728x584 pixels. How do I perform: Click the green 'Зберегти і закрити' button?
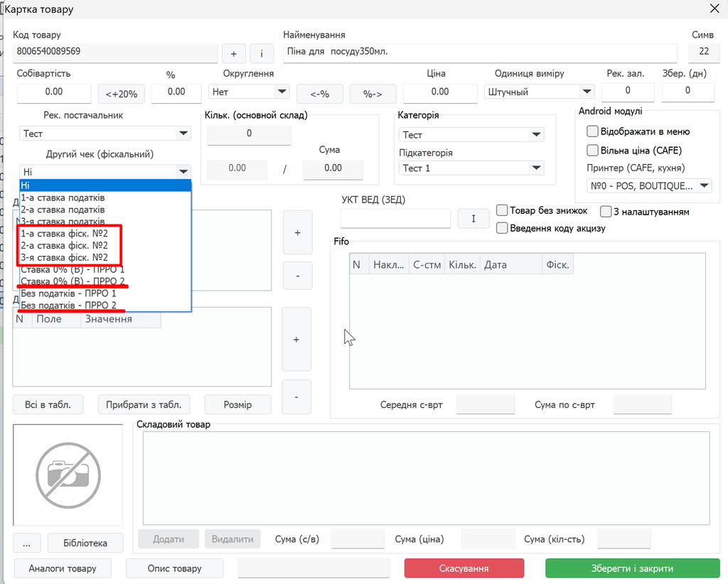point(632,568)
